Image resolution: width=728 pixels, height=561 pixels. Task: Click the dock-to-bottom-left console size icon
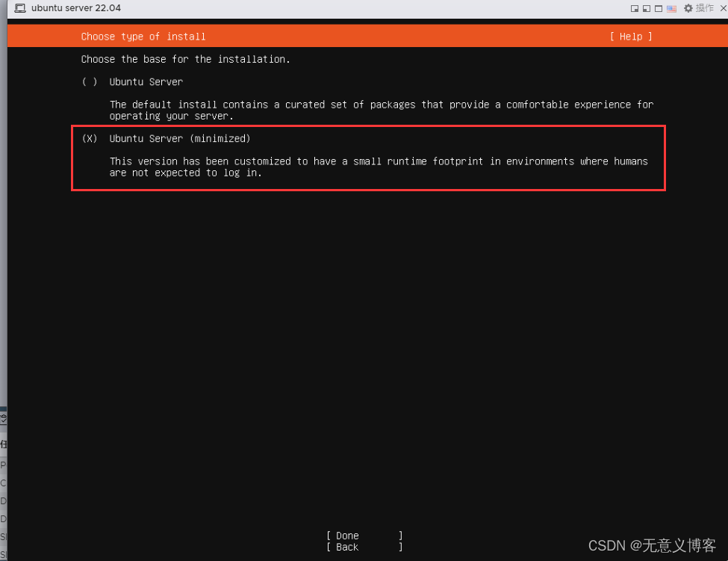coord(647,8)
